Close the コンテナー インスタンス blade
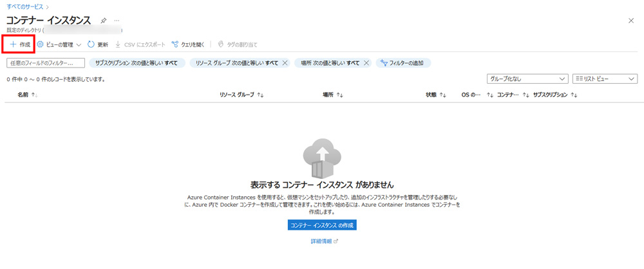Viewport: 644px width, 269px height. [631, 21]
